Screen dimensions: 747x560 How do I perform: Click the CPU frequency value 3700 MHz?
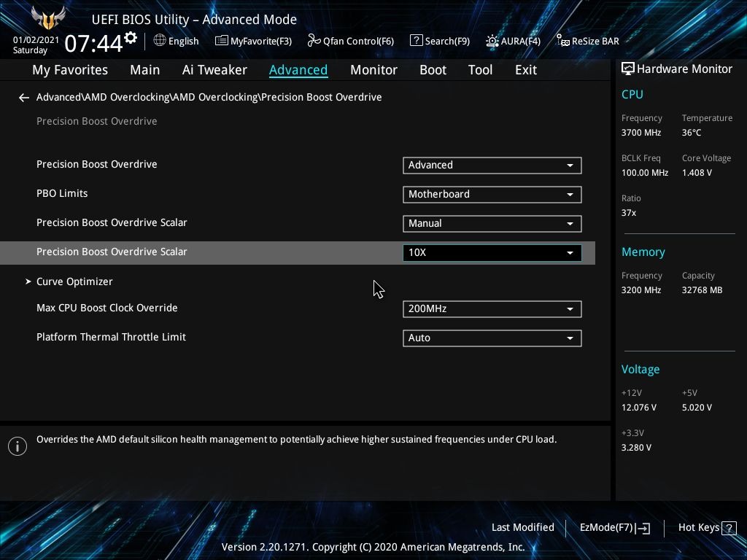tap(640, 133)
